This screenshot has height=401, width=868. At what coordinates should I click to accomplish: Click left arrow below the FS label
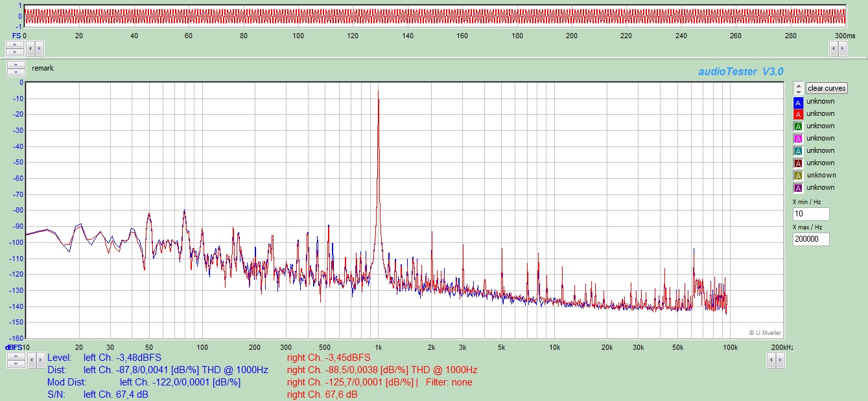coord(30,48)
